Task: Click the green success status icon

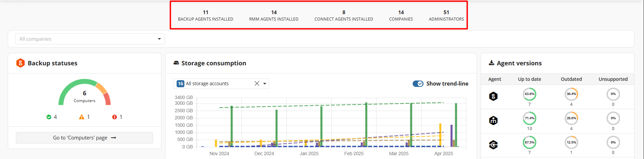Action: pos(49,117)
